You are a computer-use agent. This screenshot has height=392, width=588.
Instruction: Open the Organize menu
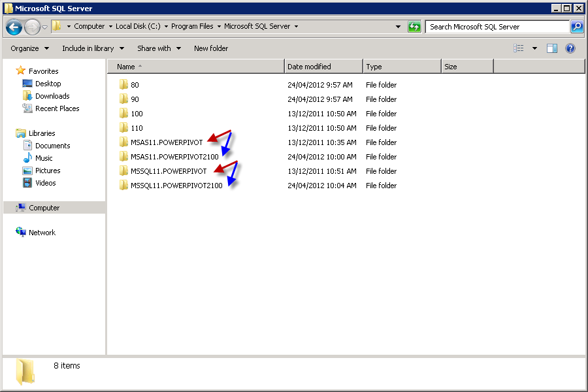(29, 48)
